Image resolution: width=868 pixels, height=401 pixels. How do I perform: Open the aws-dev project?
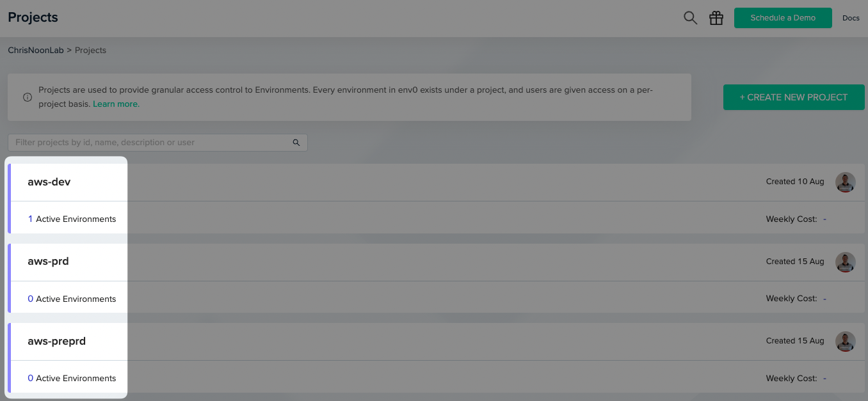pos(49,182)
